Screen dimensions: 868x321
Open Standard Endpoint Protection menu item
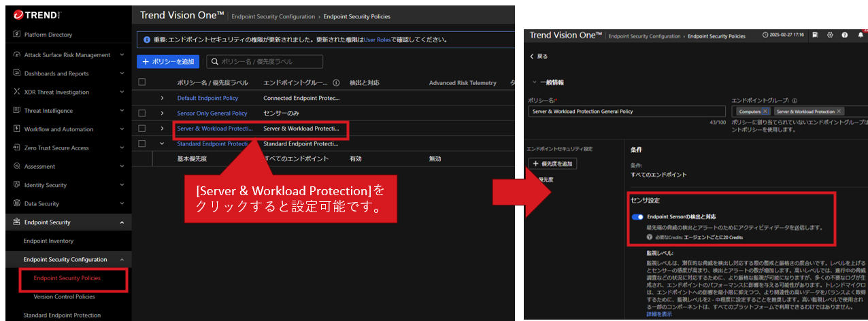[x=62, y=315]
